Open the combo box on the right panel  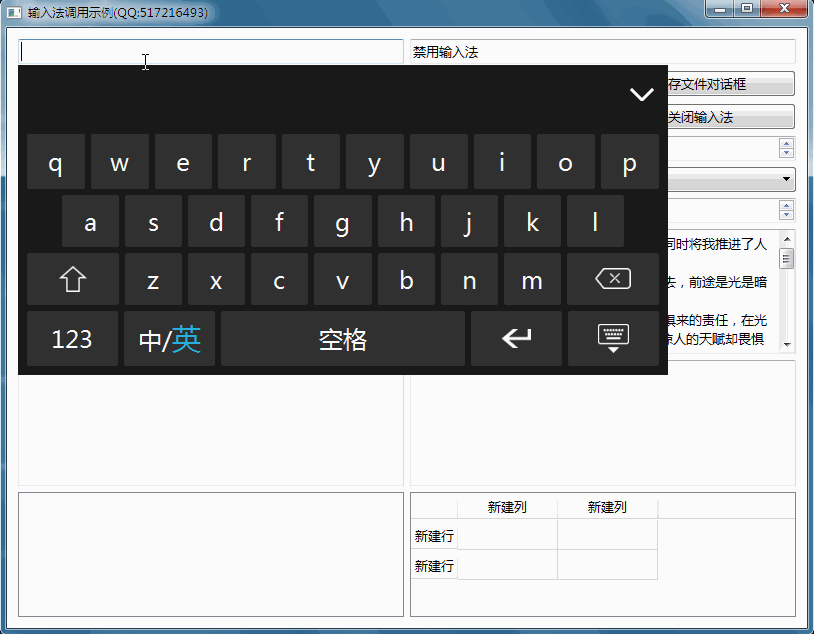coord(787,177)
